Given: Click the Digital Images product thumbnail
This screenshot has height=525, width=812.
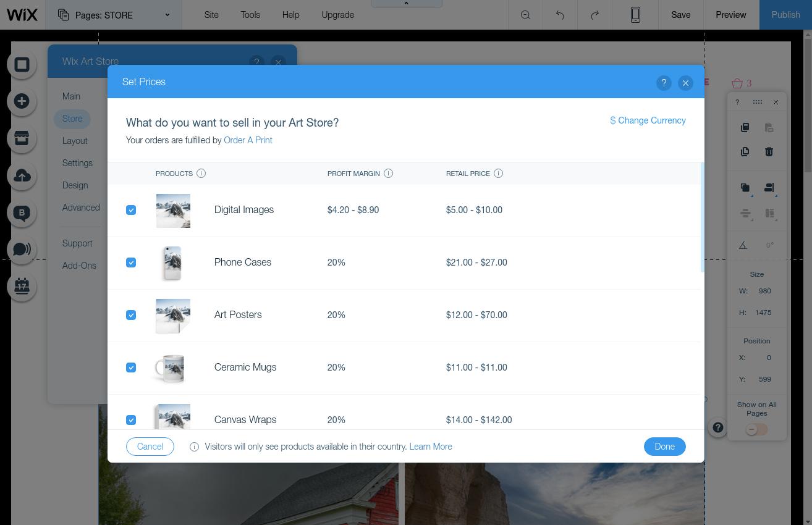Looking at the screenshot, I should click(173, 210).
